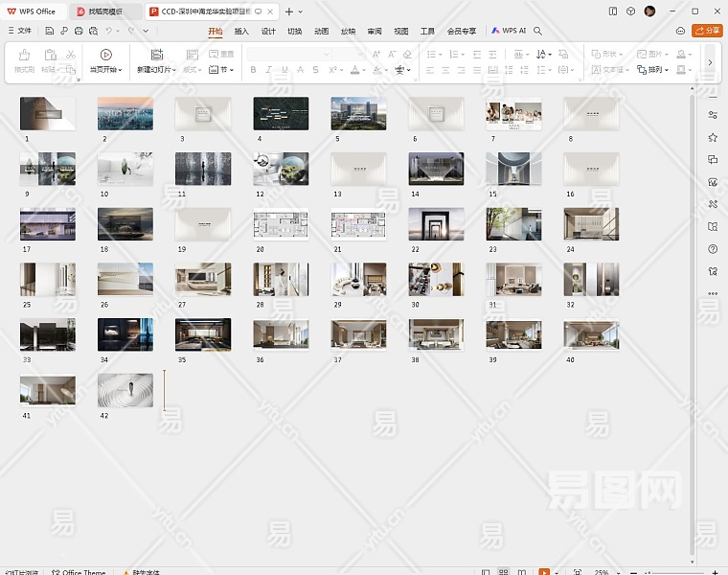
Task: Open a new tab with plus icon
Action: coord(289,11)
